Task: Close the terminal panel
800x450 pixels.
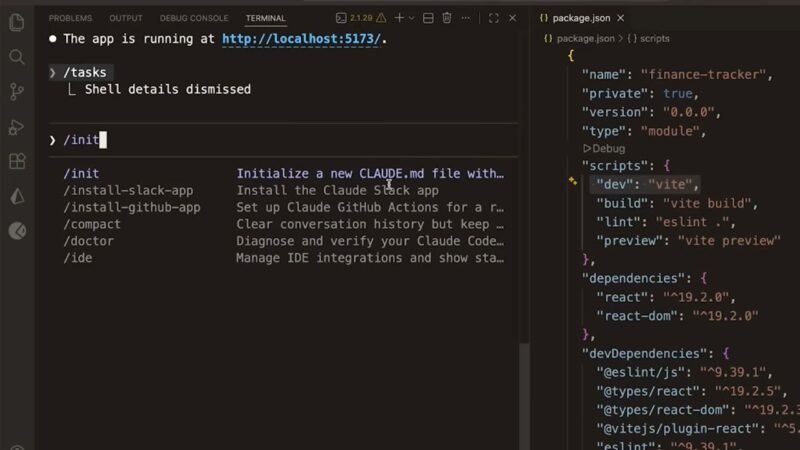Action: 513,18
